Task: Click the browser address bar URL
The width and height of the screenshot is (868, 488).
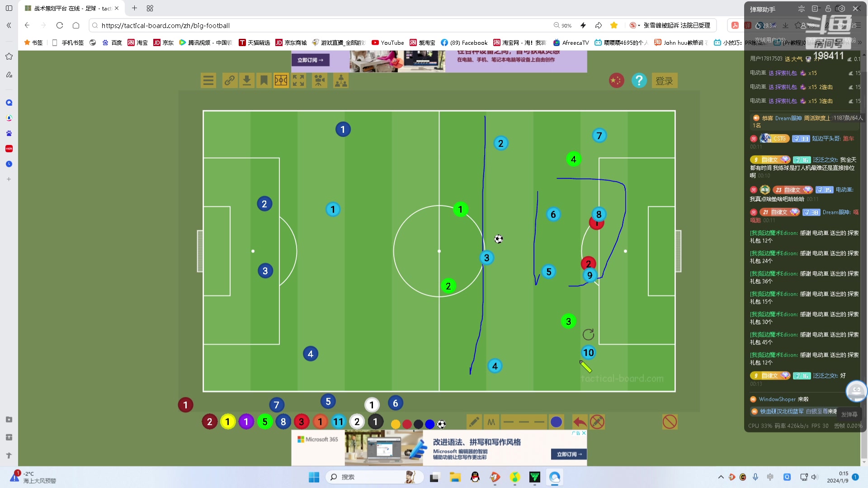Action: [x=165, y=26]
